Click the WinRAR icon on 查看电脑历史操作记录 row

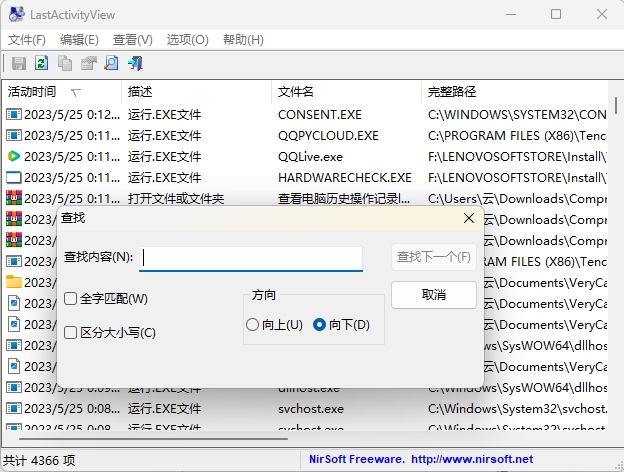14,198
